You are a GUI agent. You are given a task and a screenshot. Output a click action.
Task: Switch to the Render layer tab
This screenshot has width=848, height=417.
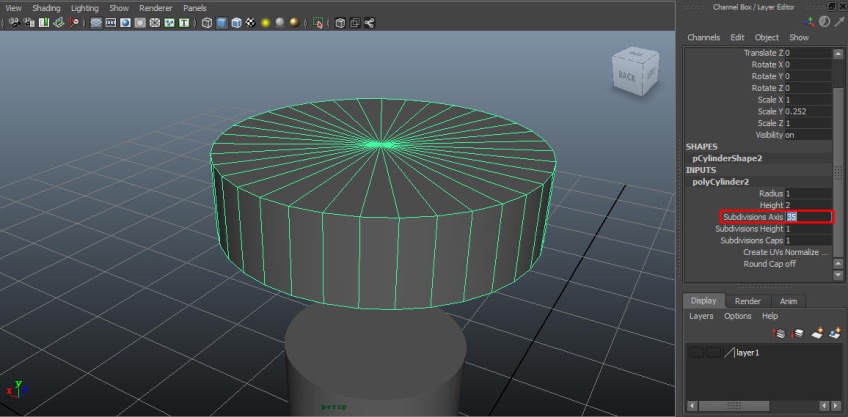747,301
